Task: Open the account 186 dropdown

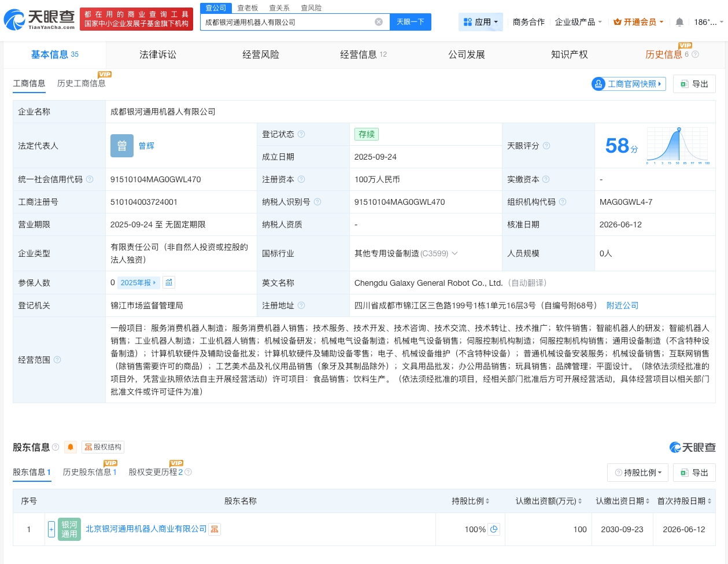Action: pyautogui.click(x=708, y=22)
